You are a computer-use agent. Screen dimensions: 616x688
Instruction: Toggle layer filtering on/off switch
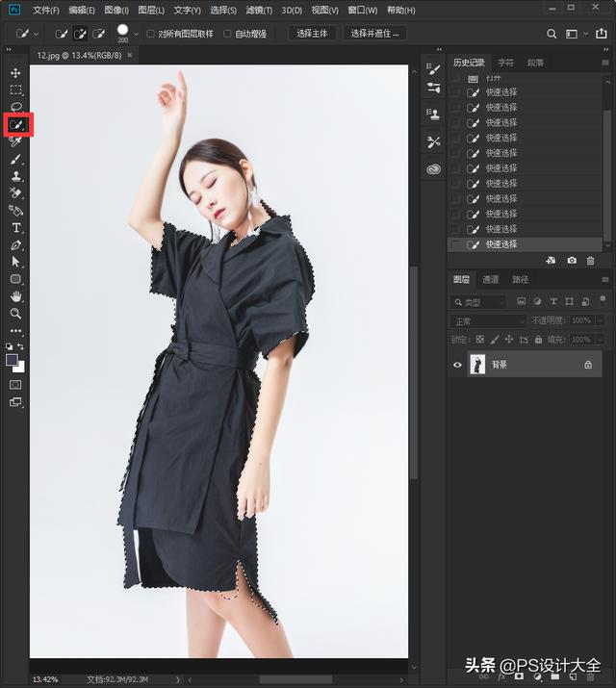[x=603, y=300]
